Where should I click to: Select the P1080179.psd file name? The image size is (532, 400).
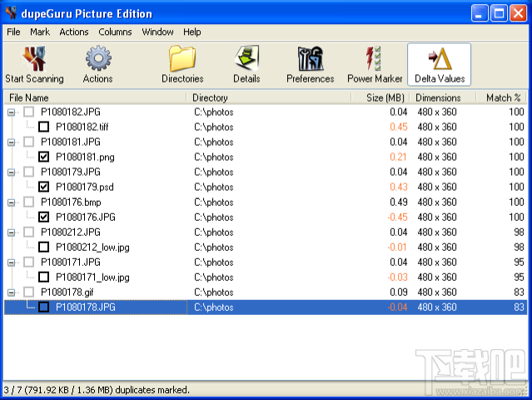pyautogui.click(x=84, y=187)
